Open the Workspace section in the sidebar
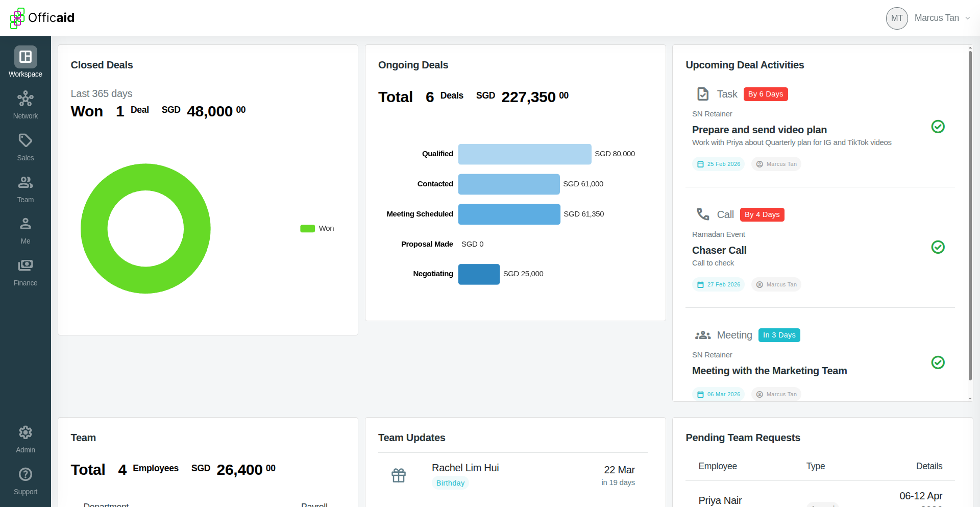The image size is (980, 507). point(25,60)
